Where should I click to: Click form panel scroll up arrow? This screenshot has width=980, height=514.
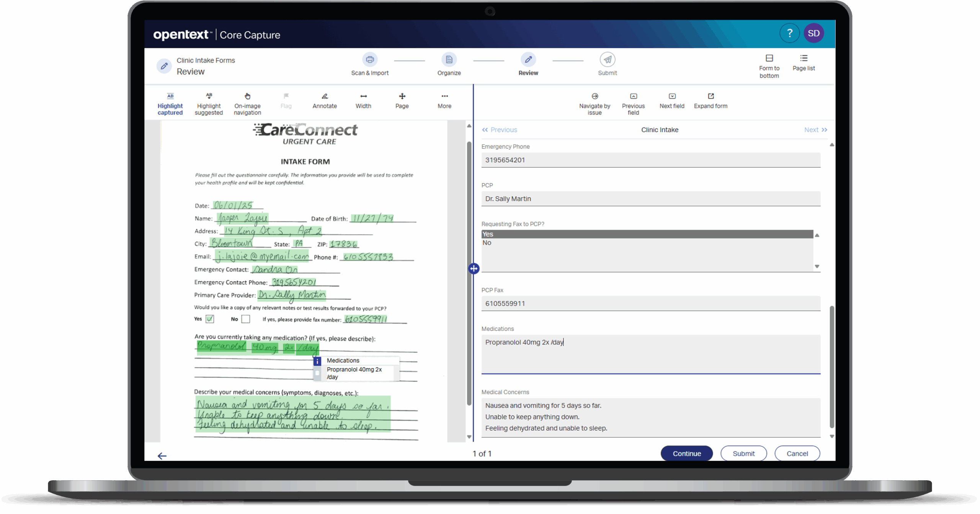[x=831, y=145]
